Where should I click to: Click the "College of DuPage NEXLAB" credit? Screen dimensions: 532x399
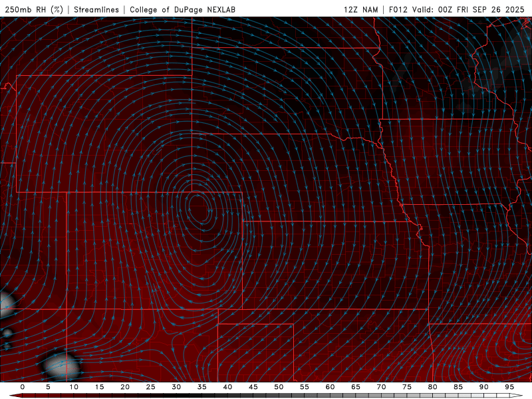(x=182, y=9)
